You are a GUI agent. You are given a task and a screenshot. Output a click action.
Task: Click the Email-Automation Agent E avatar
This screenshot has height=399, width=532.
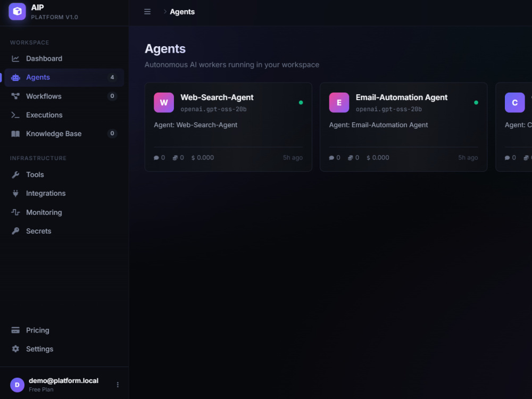[x=339, y=103]
